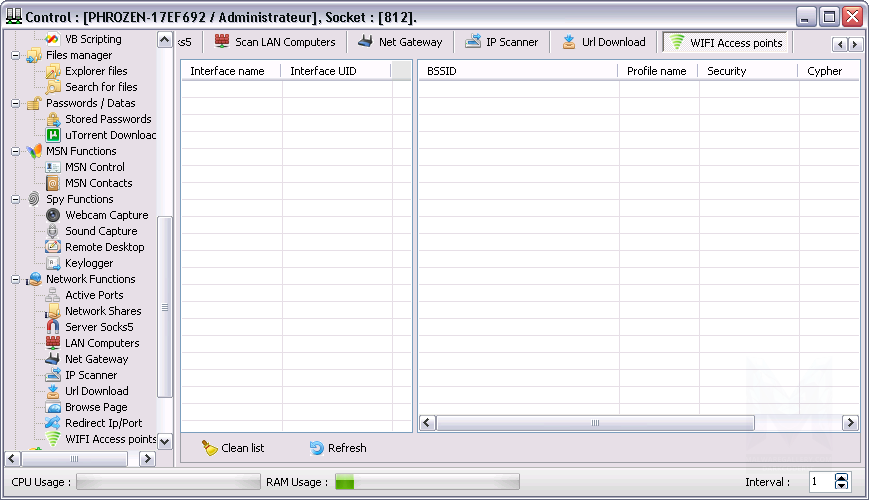Open the Url Download tab
The height and width of the screenshot is (500, 869).
[603, 42]
